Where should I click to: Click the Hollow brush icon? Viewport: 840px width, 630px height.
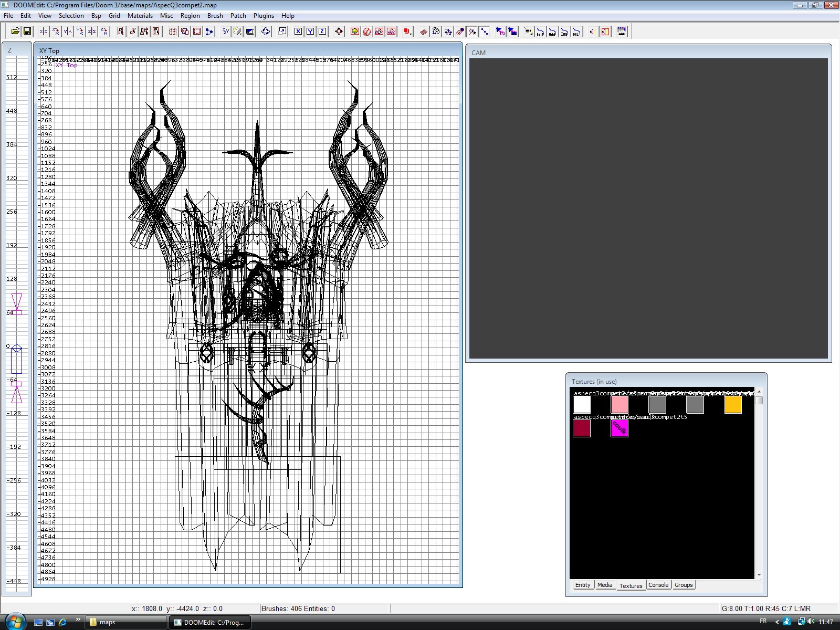pyautogui.click(x=197, y=31)
